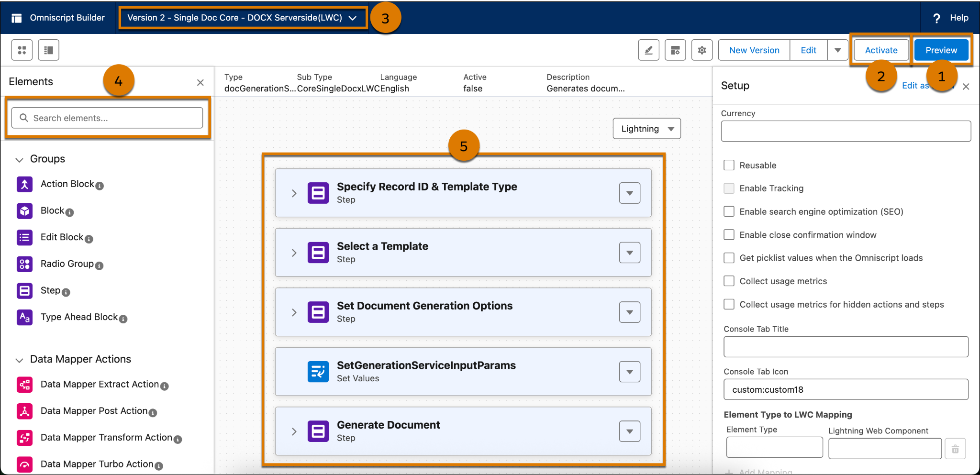Screen dimensions: 980x475
Task: Click the pencil edit icon in toolbar
Action: pyautogui.click(x=648, y=50)
